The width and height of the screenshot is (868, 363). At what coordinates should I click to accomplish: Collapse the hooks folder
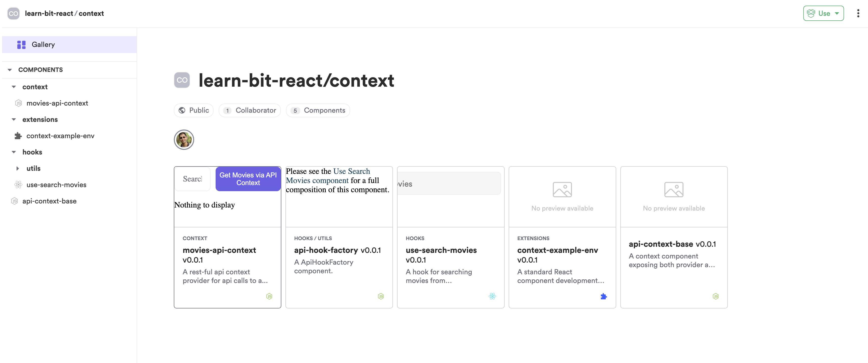[x=14, y=152]
